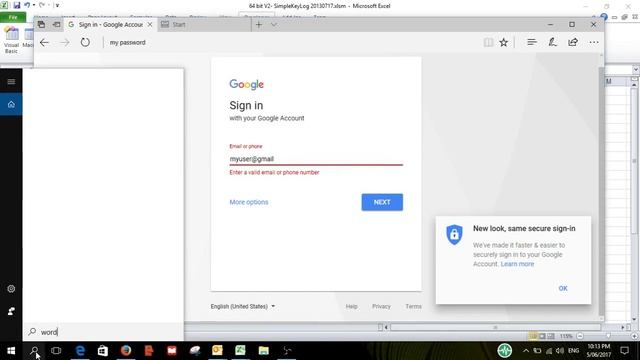Click Excel horizontal scrollbar

496,327
